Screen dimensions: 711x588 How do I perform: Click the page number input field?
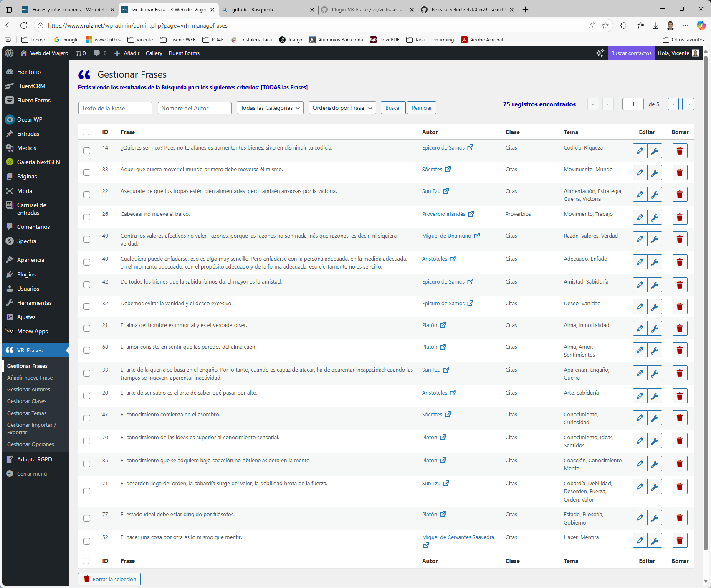point(633,104)
